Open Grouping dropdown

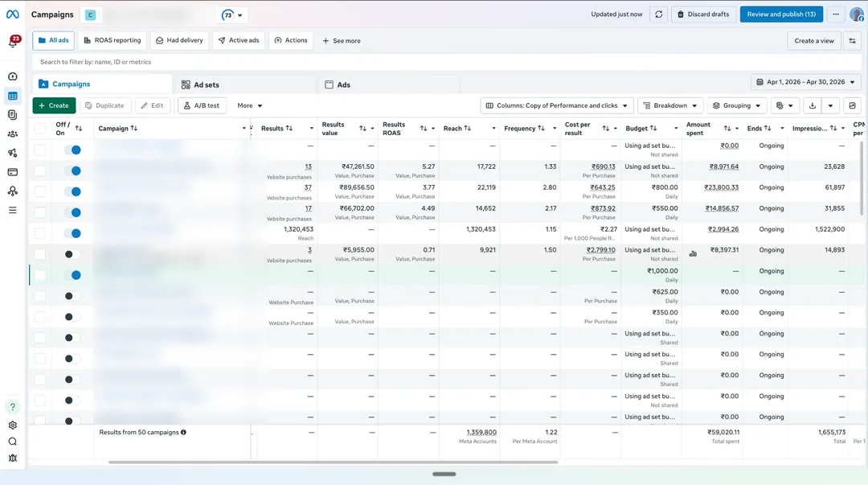tap(736, 106)
